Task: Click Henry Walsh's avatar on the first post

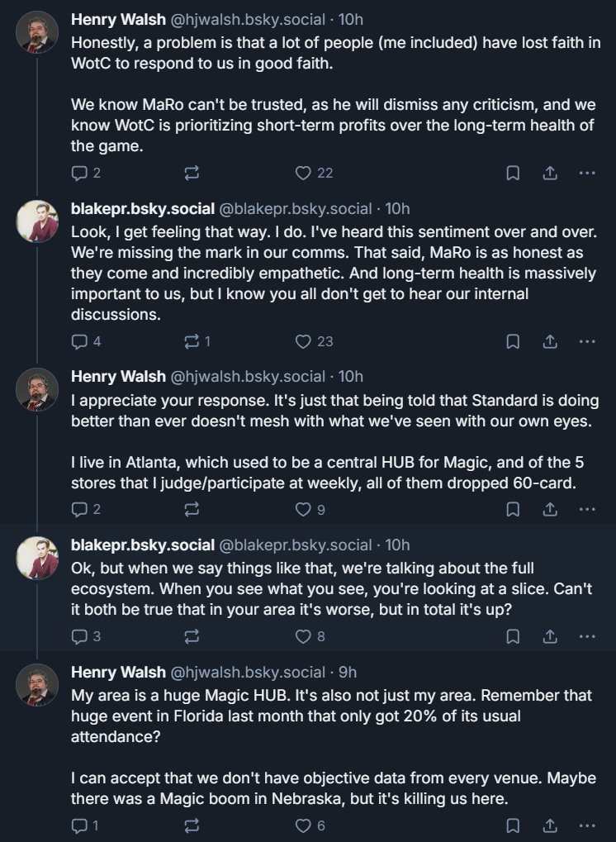Action: pyautogui.click(x=37, y=33)
